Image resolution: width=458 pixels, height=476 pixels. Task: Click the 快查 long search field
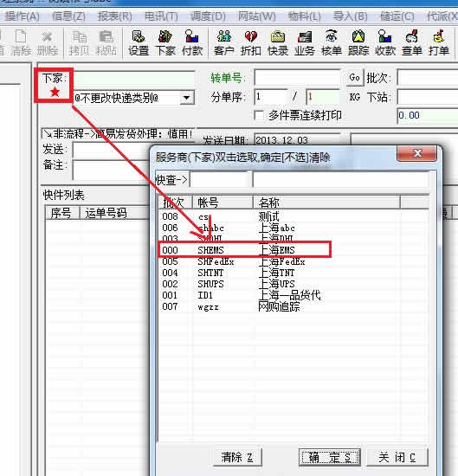click(340, 180)
